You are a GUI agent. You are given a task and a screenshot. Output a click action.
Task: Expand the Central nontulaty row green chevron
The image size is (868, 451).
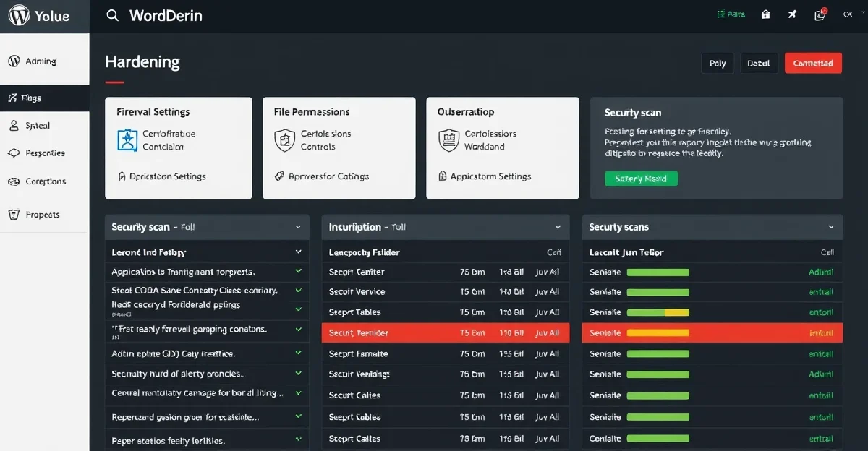pyautogui.click(x=298, y=393)
